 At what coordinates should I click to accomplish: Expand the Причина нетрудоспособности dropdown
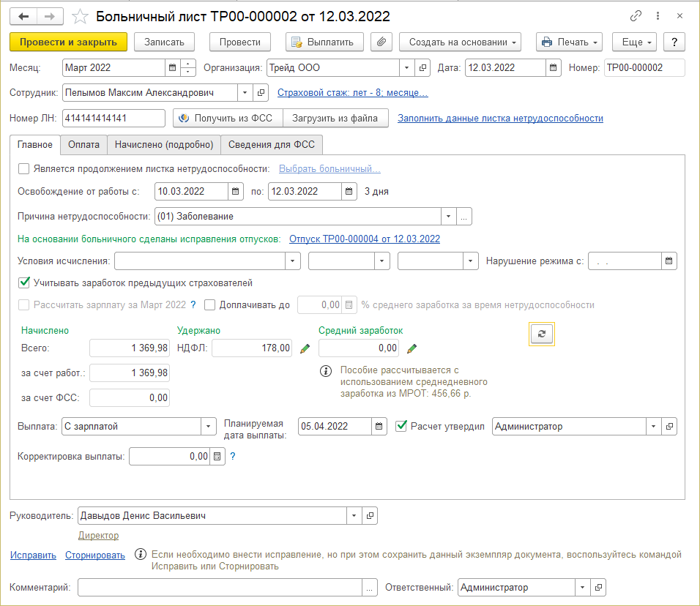(x=447, y=217)
